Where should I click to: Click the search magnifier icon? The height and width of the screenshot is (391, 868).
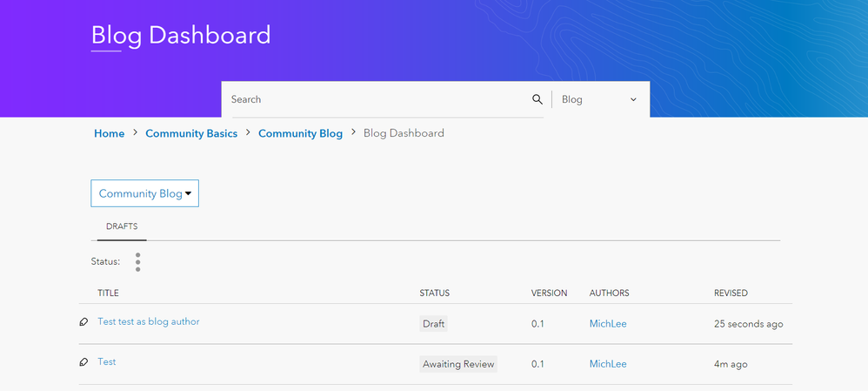pos(537,99)
